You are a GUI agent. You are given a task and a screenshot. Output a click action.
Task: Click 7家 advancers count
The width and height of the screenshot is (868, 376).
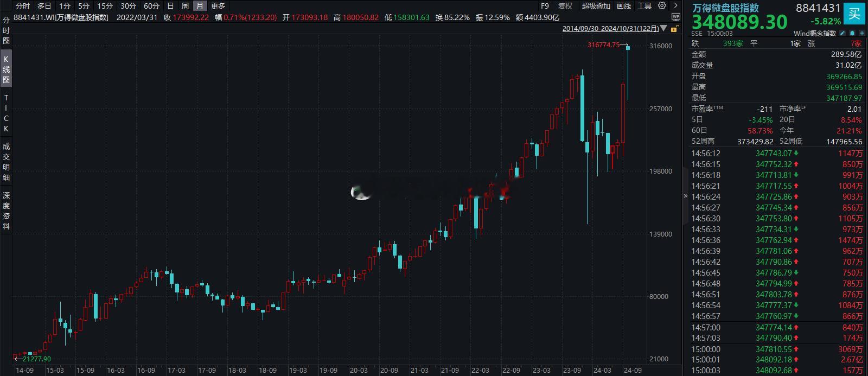click(856, 43)
